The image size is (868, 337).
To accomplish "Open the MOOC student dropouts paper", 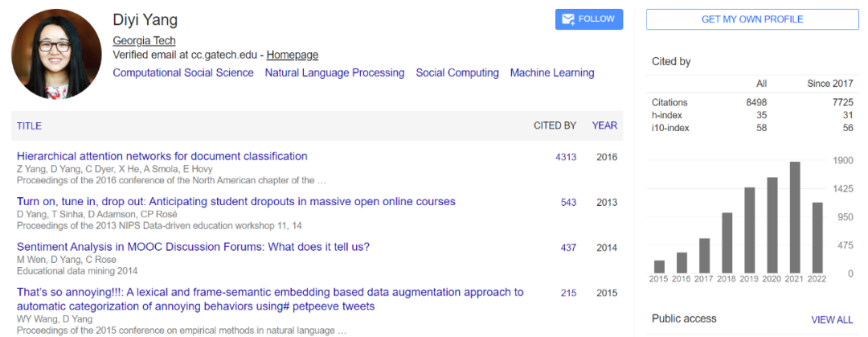I will 235,201.
